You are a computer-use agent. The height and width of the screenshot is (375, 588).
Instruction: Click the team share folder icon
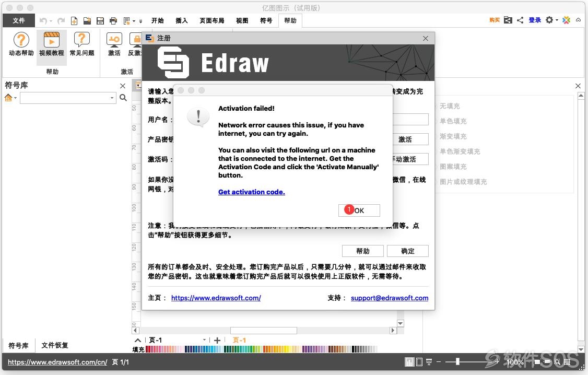click(x=508, y=20)
